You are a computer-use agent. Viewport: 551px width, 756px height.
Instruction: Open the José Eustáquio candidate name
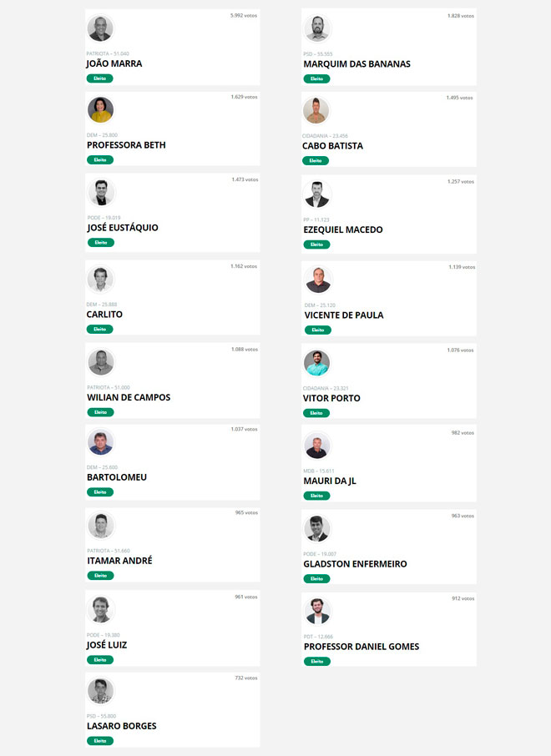pyautogui.click(x=123, y=228)
